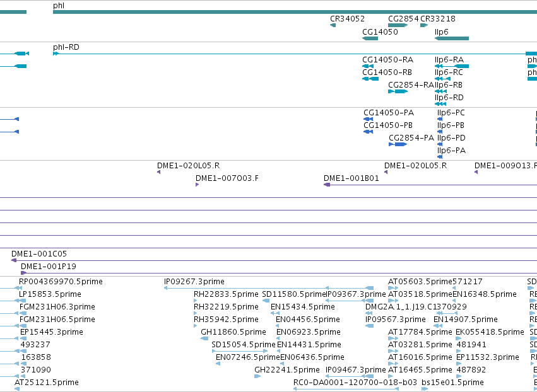Click the EP11532.3prime EST label

(x=488, y=357)
